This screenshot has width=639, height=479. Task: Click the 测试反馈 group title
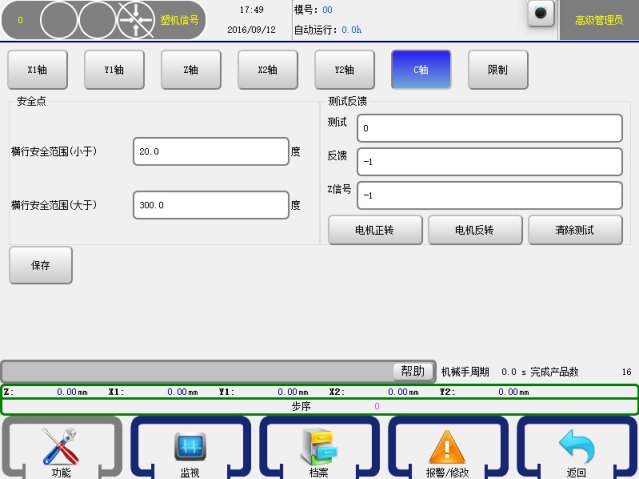348,101
